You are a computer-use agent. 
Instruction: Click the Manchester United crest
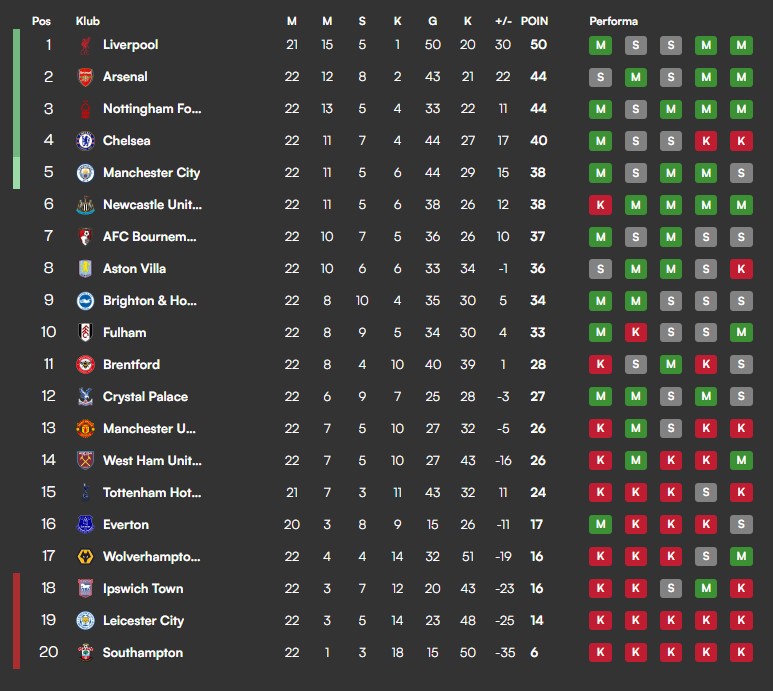[85, 429]
